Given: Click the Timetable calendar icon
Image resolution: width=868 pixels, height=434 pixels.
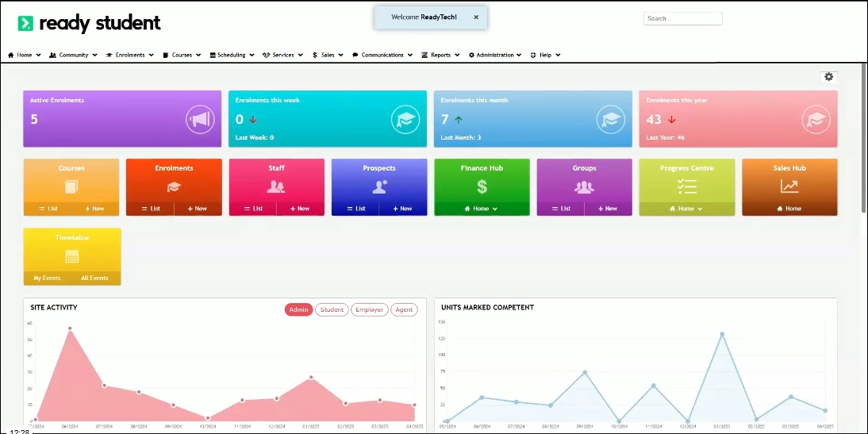Looking at the screenshot, I should click(x=72, y=256).
